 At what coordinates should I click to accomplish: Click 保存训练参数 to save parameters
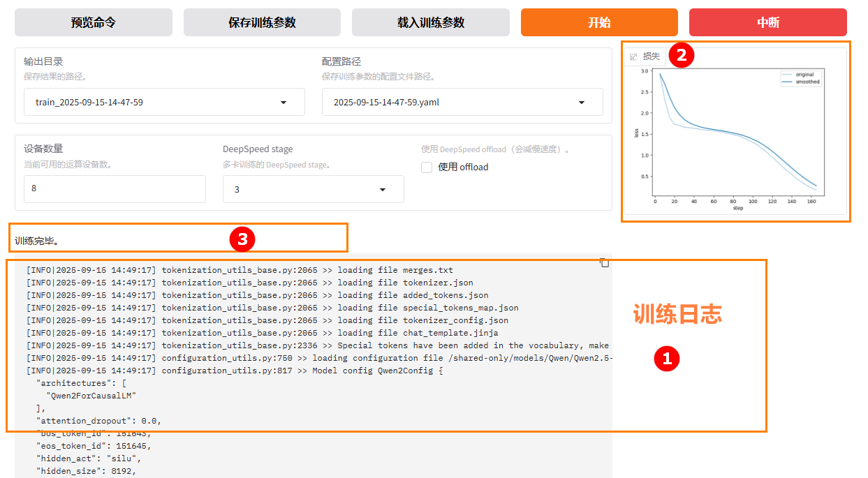click(262, 22)
